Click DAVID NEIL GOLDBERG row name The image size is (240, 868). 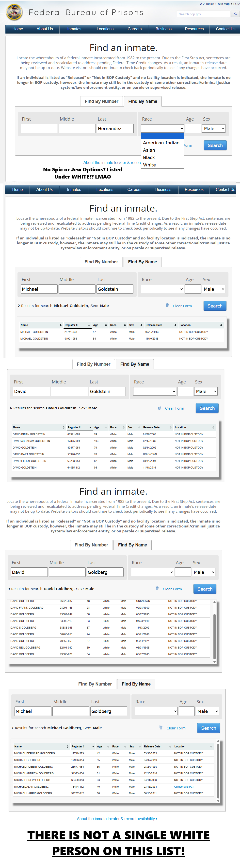tap(25, 647)
